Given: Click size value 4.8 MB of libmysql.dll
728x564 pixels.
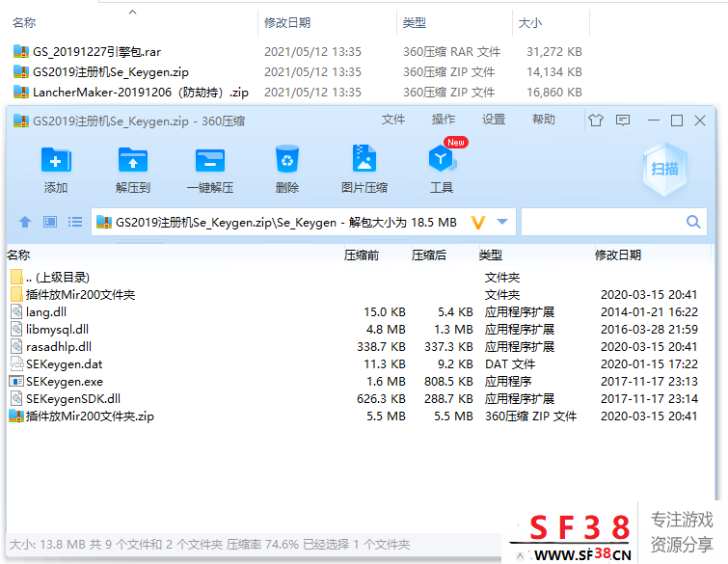Looking at the screenshot, I should pyautogui.click(x=386, y=330).
